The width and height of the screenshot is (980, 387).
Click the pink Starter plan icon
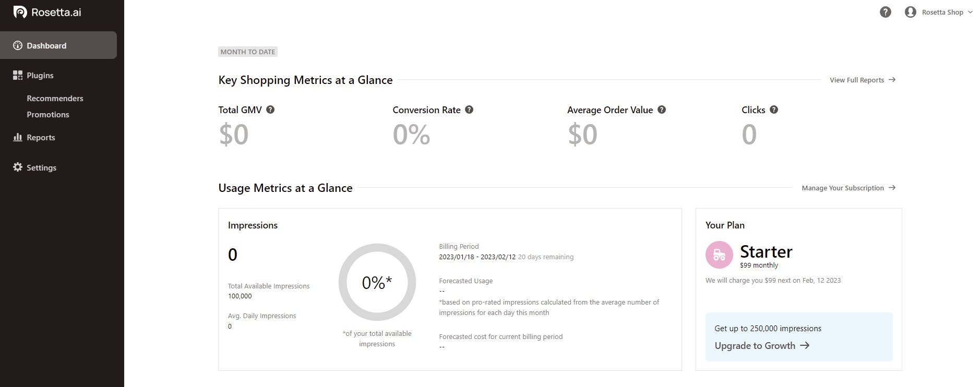719,255
